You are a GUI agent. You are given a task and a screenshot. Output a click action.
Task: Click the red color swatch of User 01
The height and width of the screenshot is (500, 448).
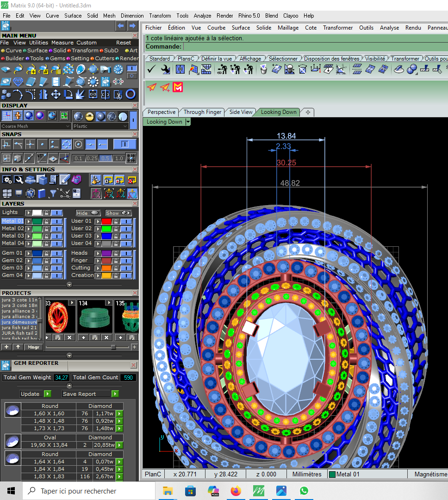[106, 221]
